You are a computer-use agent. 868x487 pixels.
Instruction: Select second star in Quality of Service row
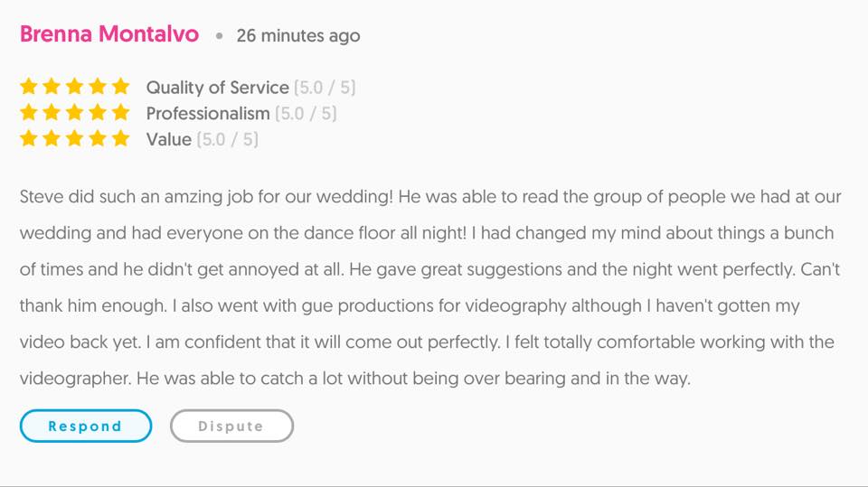pyautogui.click(x=52, y=87)
